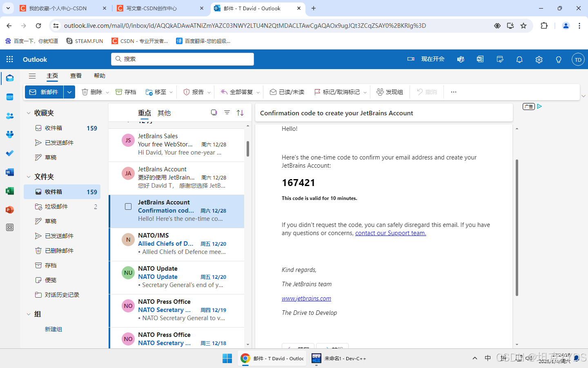Viewport: 588px width, 368px height.
Task: Switch to Dev-C++ taskbar window
Action: point(339,358)
